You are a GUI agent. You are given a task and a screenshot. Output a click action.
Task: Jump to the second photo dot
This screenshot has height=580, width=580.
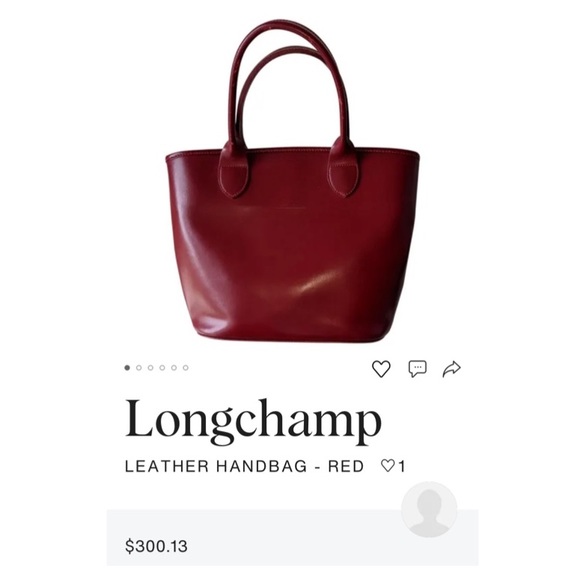(139, 368)
